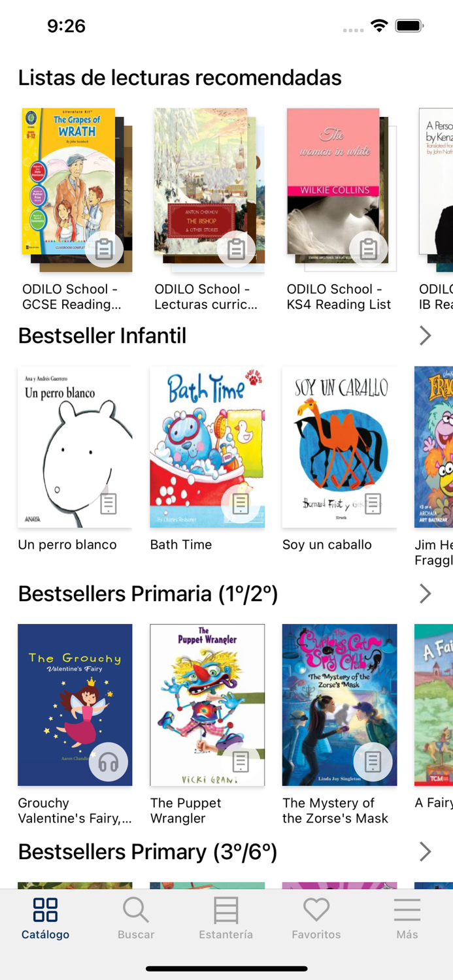The image size is (453, 980).
Task: Open the Más menu tab
Action: click(x=407, y=918)
